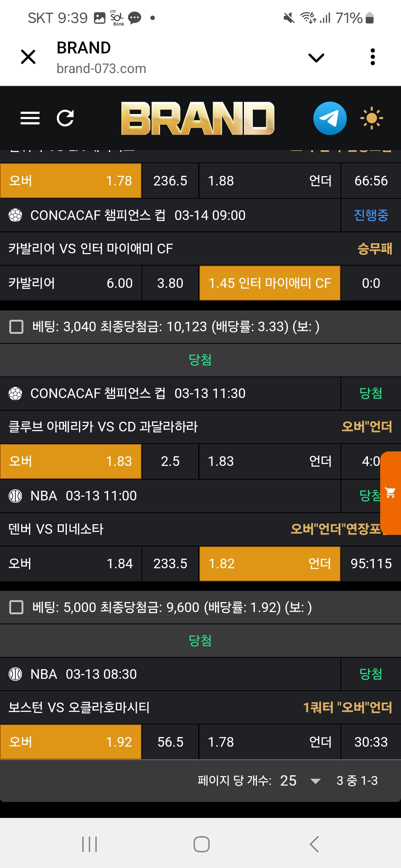401x868 pixels.
Task: Tap the three-dot browser menu
Action: click(372, 57)
